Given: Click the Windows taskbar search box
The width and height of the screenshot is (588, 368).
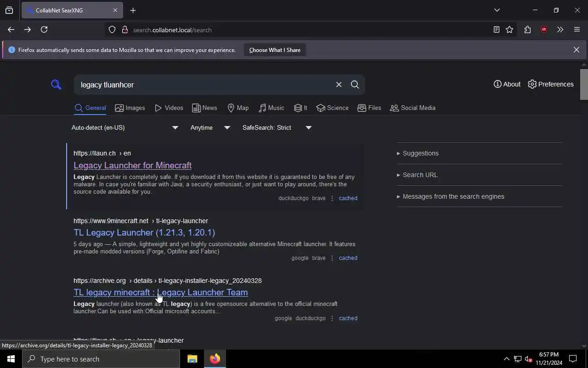Looking at the screenshot, I should coord(101,359).
